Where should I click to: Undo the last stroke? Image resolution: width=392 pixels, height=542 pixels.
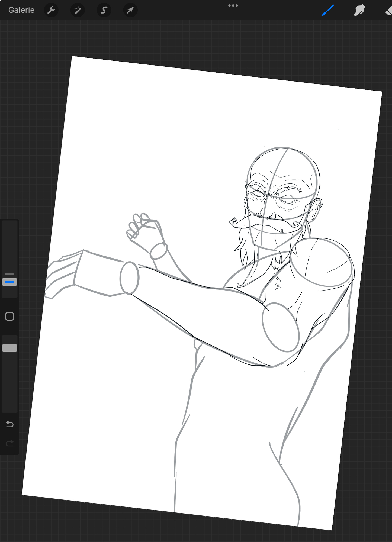(9, 424)
